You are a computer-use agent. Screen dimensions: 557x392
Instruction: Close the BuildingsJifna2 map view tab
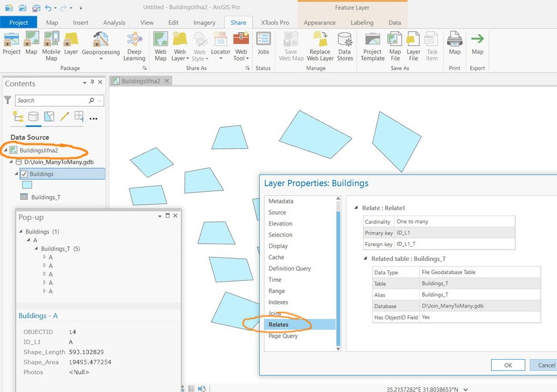(167, 81)
